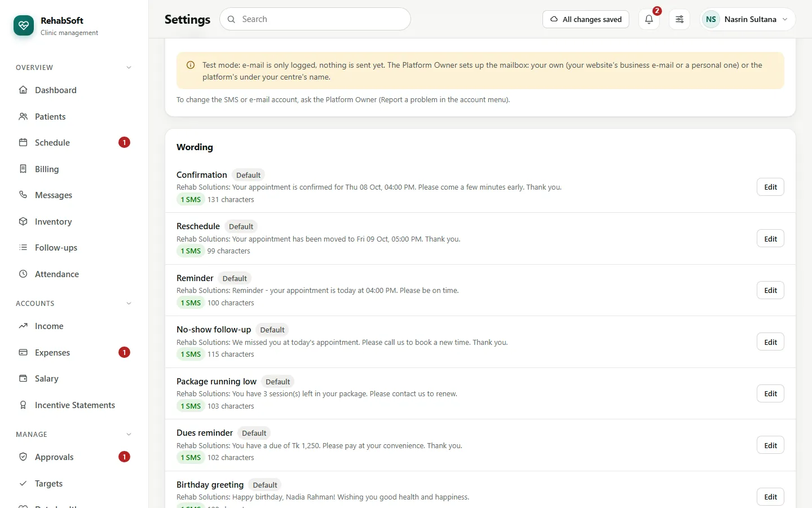Open the Patients page
The height and width of the screenshot is (508, 812).
click(74, 116)
